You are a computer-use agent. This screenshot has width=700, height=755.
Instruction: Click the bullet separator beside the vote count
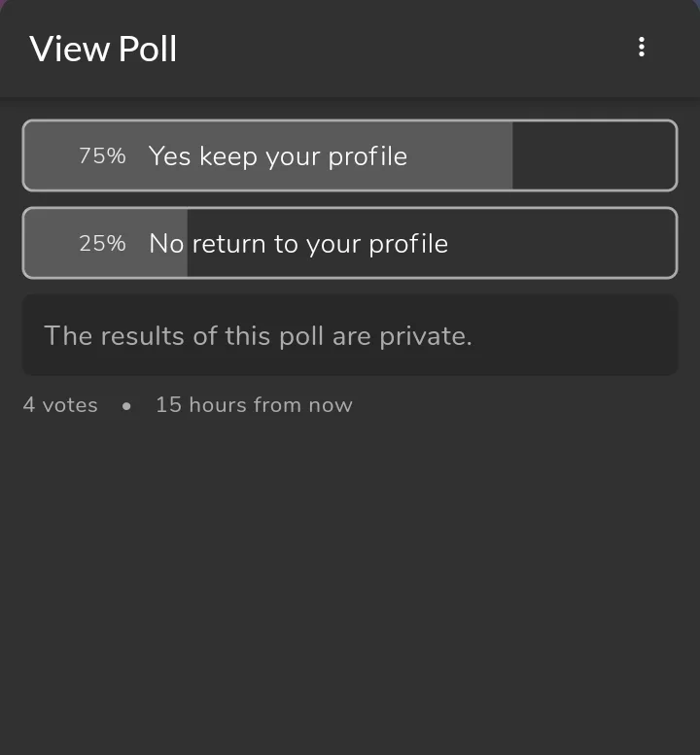coord(126,406)
